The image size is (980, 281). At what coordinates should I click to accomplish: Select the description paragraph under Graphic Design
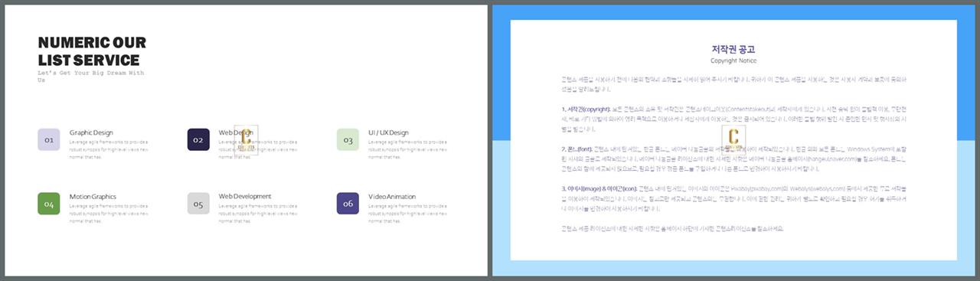[108, 149]
